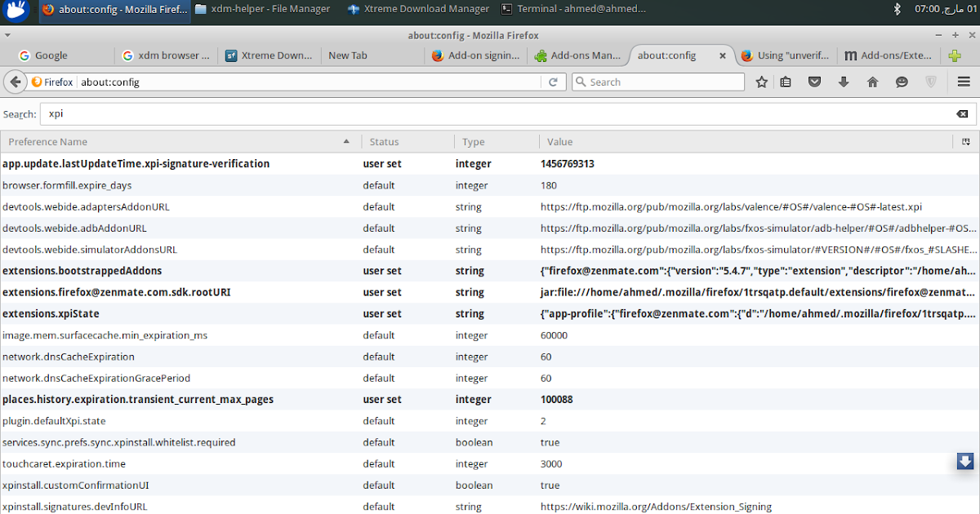The height and width of the screenshot is (514, 980).
Task: Click the ZenMate shield toolbar icon
Action: pos(930,82)
